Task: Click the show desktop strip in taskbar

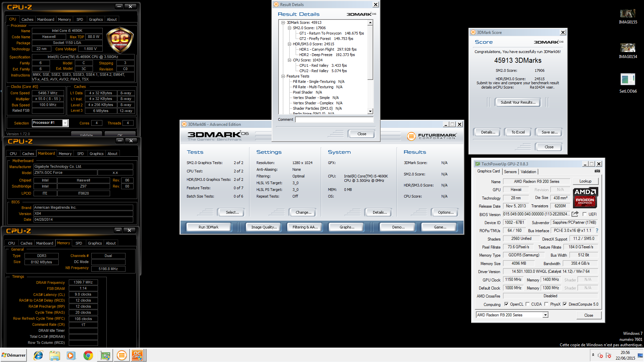Action: click(640, 355)
